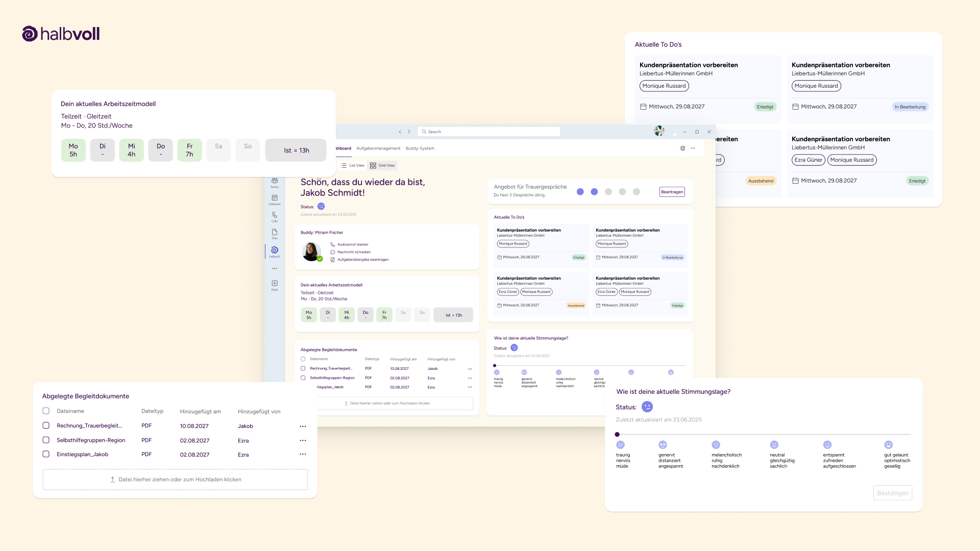Open more options for Einstiegsplan_Jakob row
The width and height of the screenshot is (980, 551).
303,454
